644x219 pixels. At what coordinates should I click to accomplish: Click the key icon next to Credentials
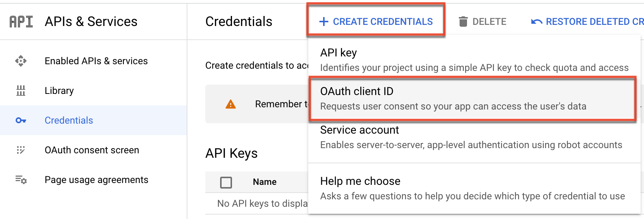[x=20, y=120]
